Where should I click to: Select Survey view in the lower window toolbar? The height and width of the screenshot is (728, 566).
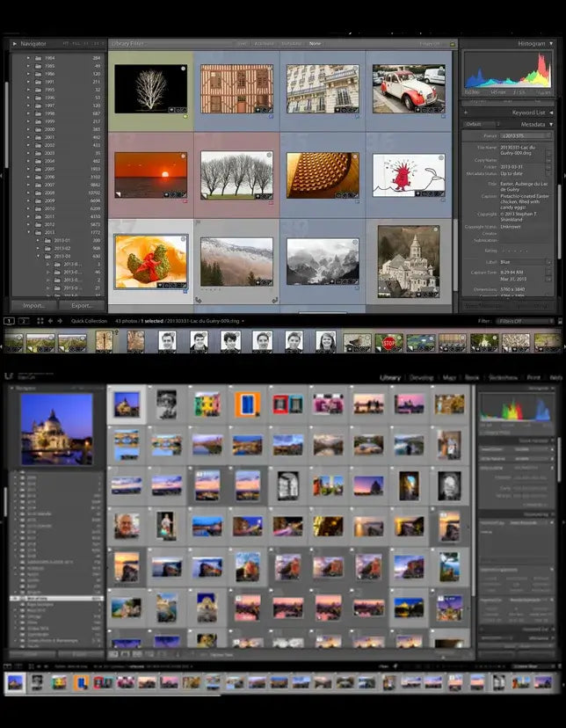[149, 654]
